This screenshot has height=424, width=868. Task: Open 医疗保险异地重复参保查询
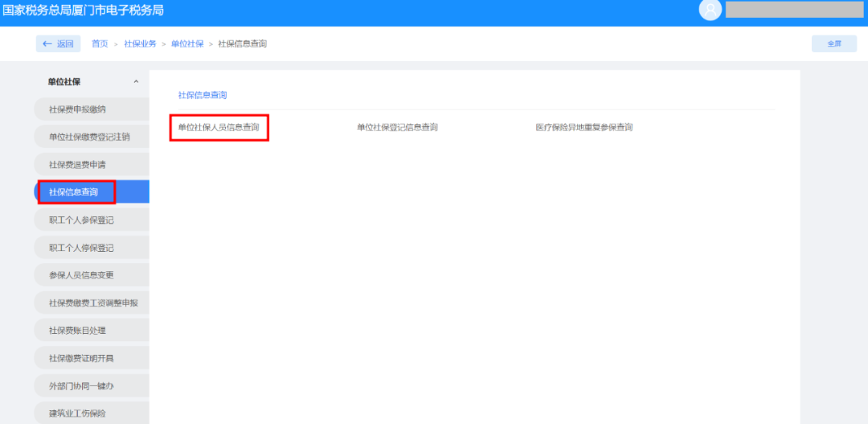point(584,127)
